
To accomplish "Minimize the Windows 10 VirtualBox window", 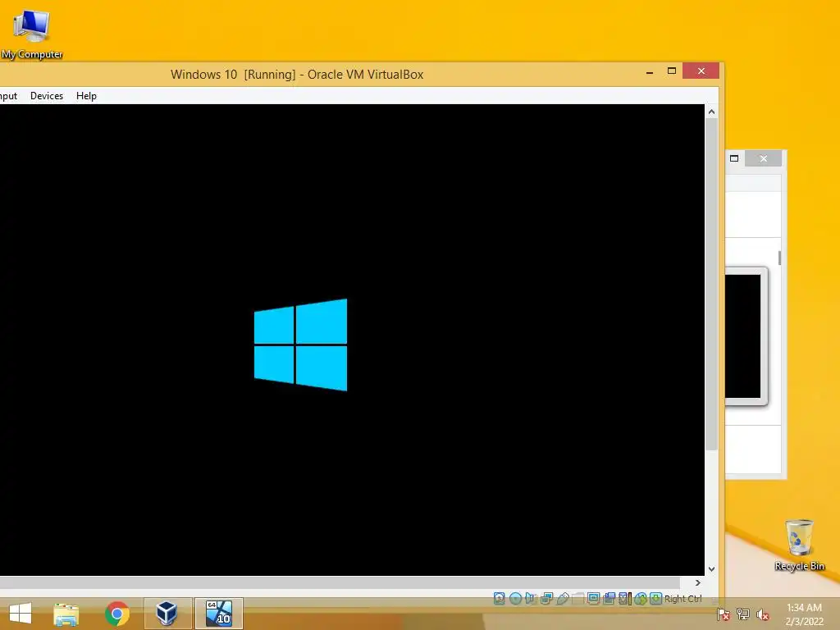I will pos(650,71).
